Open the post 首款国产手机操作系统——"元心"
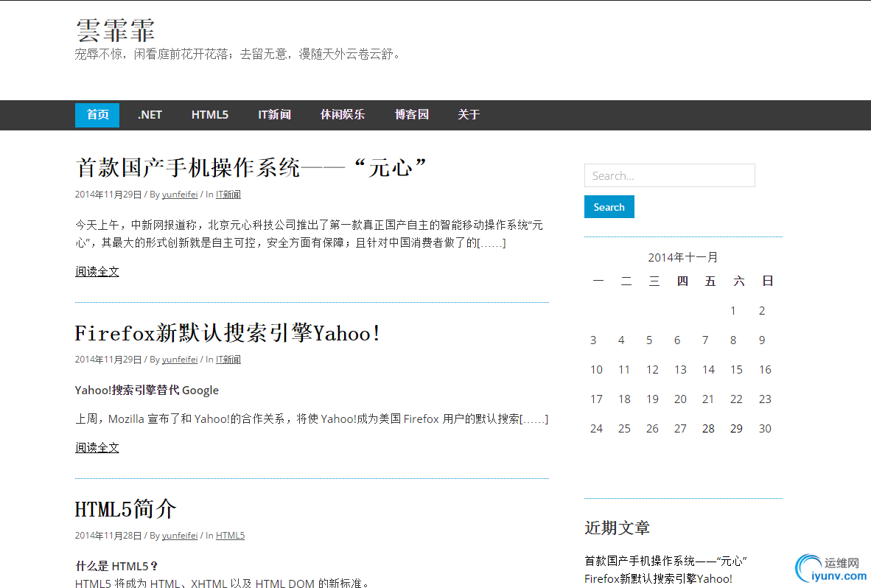This screenshot has width=871, height=588. [251, 168]
